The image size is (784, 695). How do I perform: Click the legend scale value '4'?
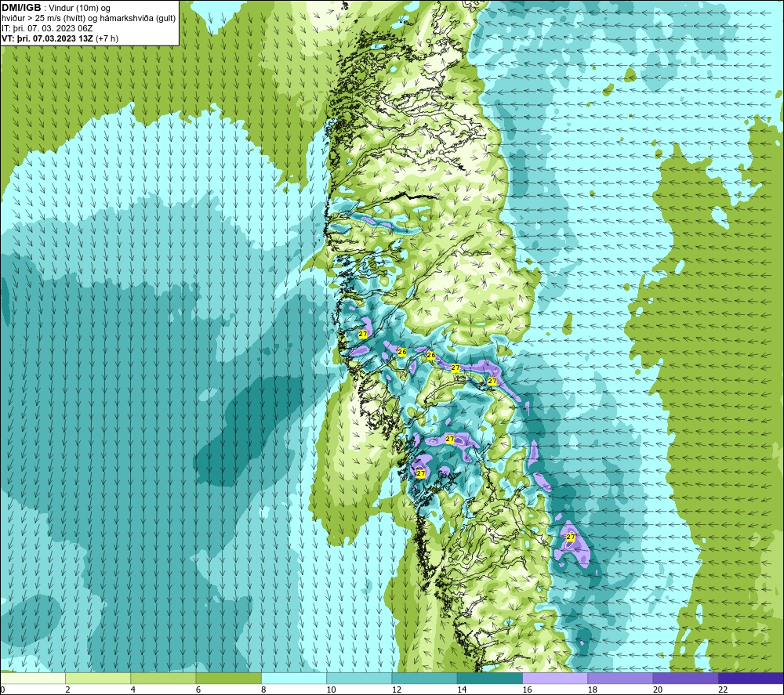coord(133,690)
